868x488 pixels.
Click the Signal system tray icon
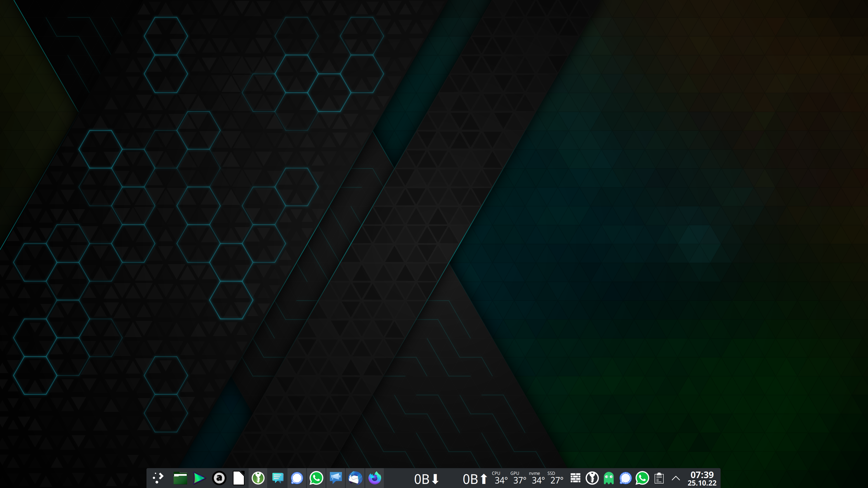[x=625, y=478]
